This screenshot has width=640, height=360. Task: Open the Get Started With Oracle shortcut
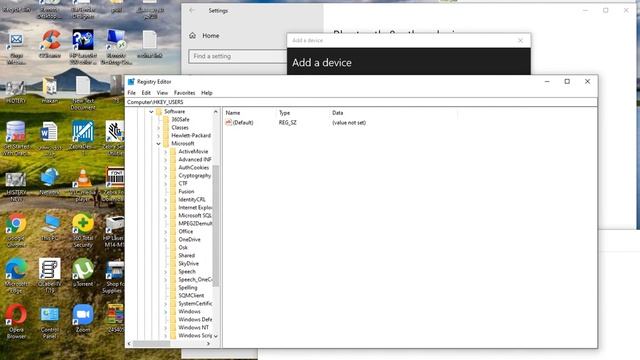click(16, 139)
